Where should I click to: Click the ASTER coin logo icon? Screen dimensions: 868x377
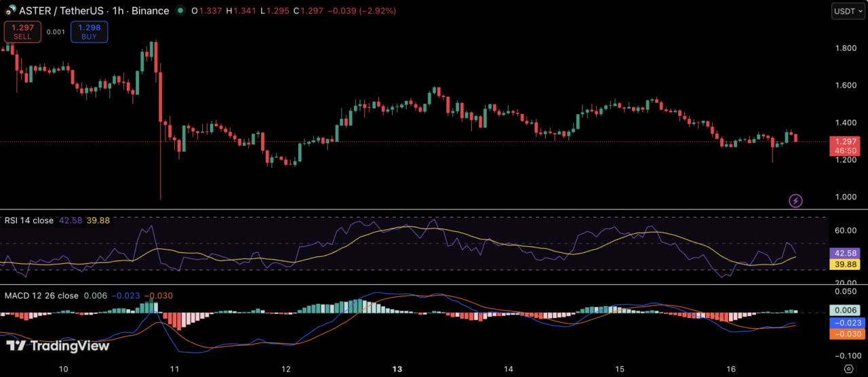pyautogui.click(x=10, y=11)
